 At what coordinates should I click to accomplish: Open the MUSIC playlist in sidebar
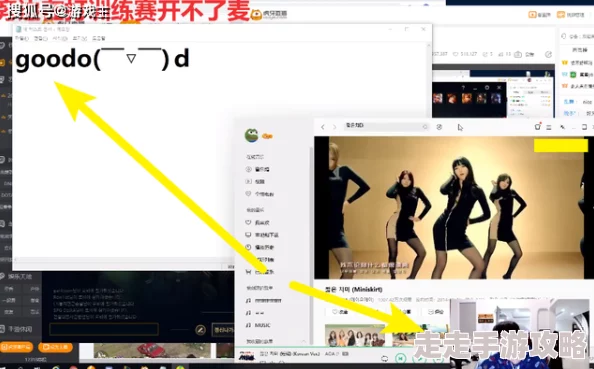tap(258, 325)
